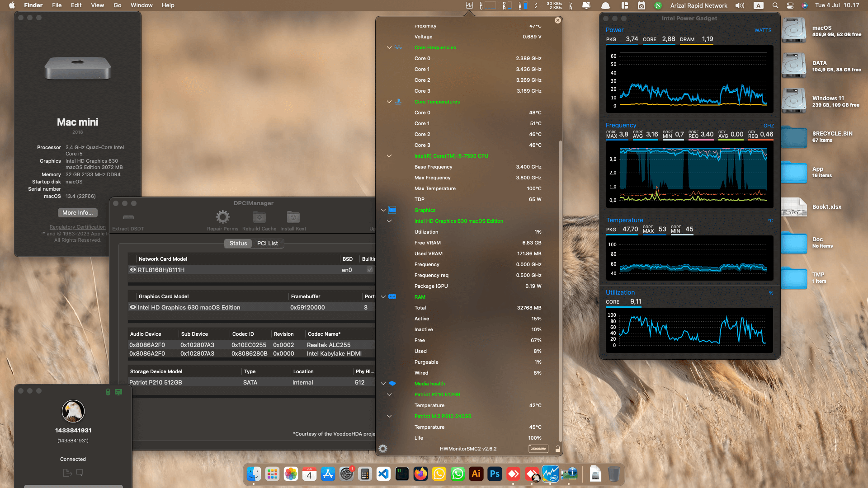This screenshot has height=488, width=868.
Task: Open Launchpad from the Dock
Action: pyautogui.click(x=272, y=474)
